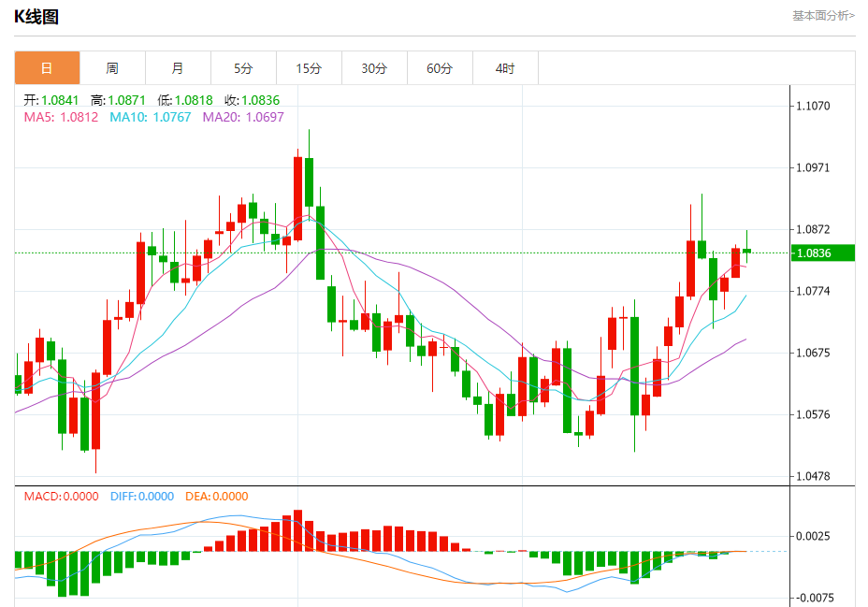Open the 15分 interval tab
868x607 pixels.
pyautogui.click(x=309, y=68)
